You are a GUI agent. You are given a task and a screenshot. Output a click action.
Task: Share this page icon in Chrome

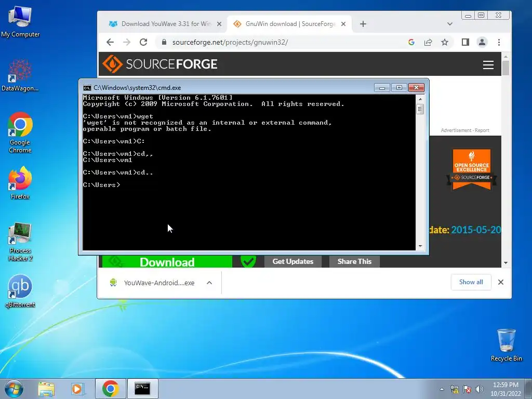[x=428, y=42]
